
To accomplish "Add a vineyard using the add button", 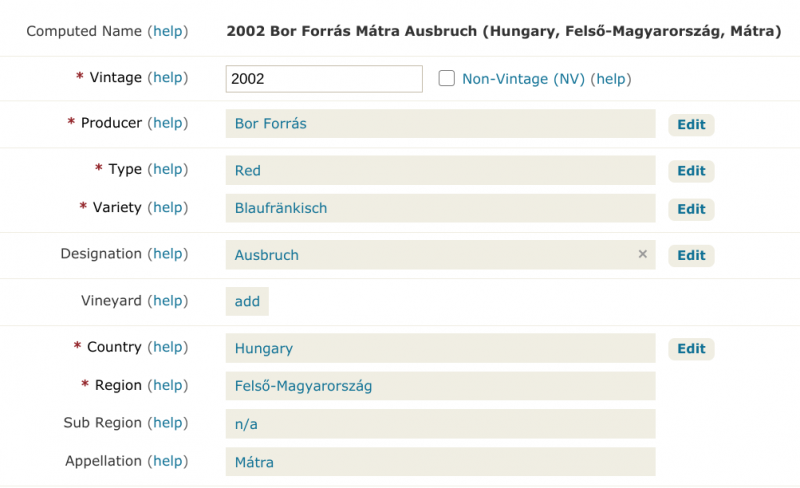I will 247,302.
